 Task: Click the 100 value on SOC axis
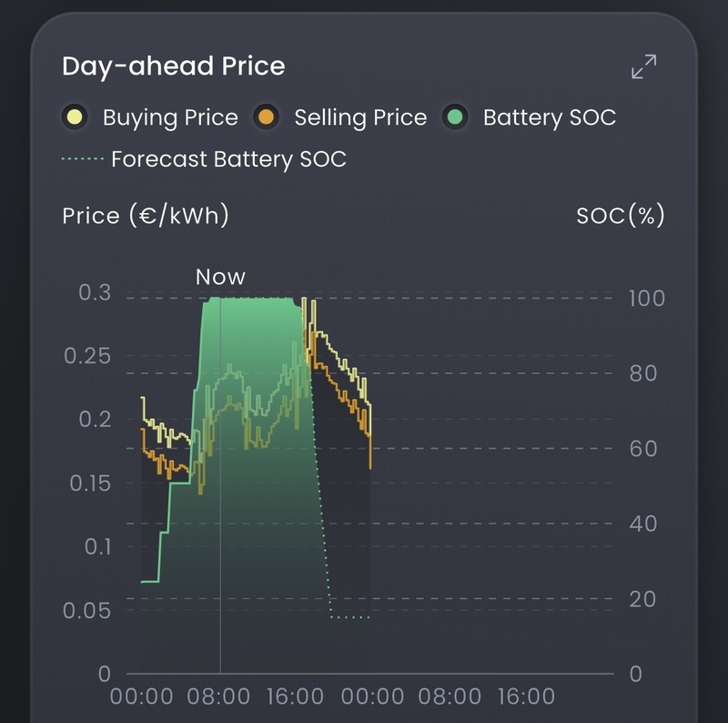click(x=647, y=299)
